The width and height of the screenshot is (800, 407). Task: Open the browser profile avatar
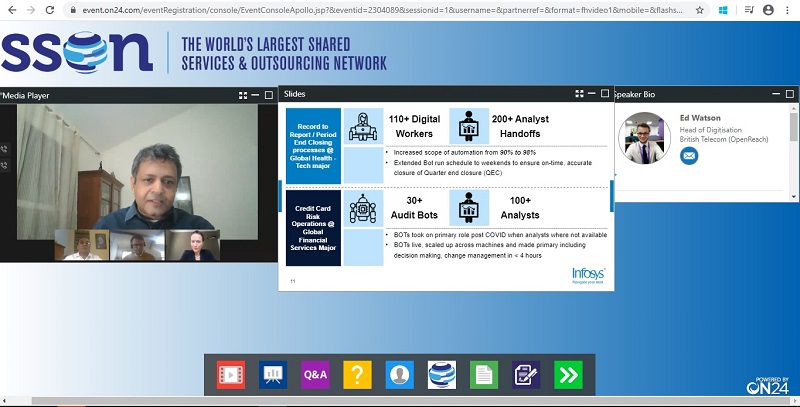click(768, 10)
